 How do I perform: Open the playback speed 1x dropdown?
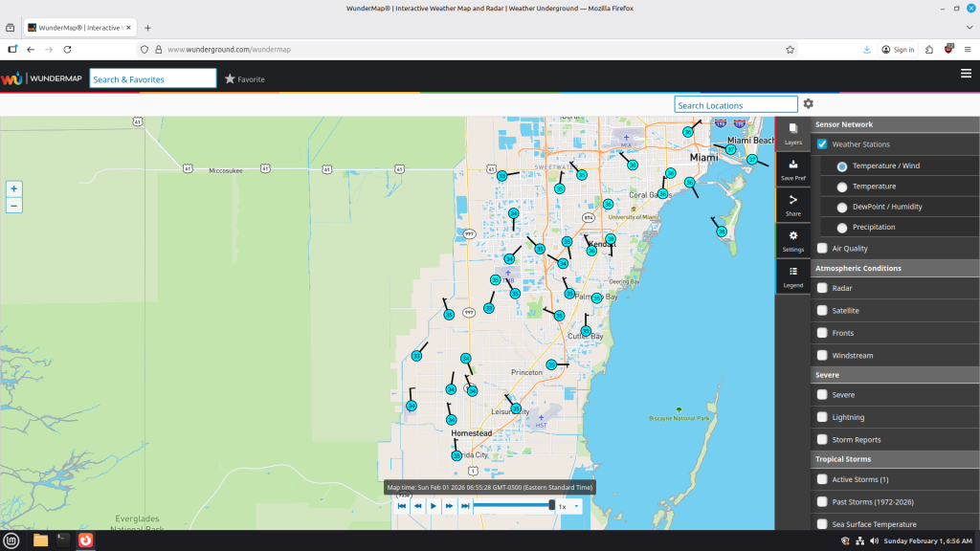pos(568,507)
